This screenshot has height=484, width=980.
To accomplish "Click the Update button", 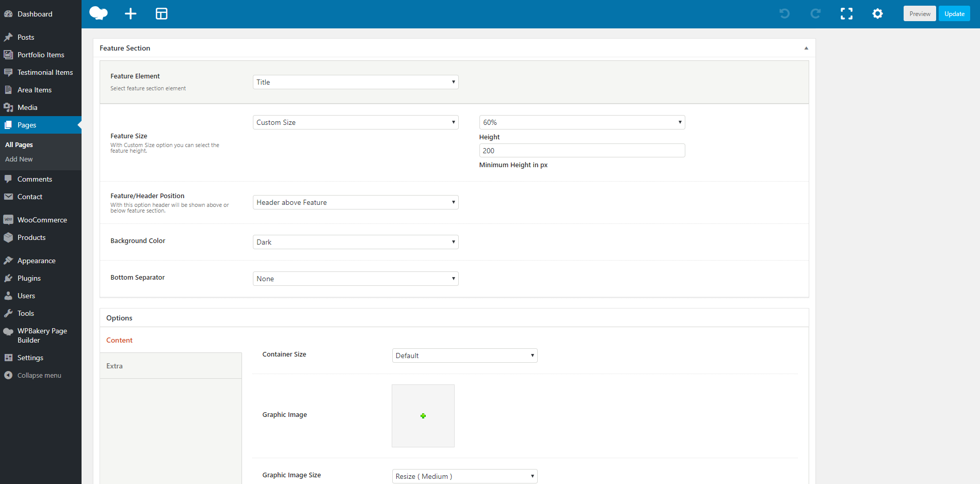I will pos(954,14).
